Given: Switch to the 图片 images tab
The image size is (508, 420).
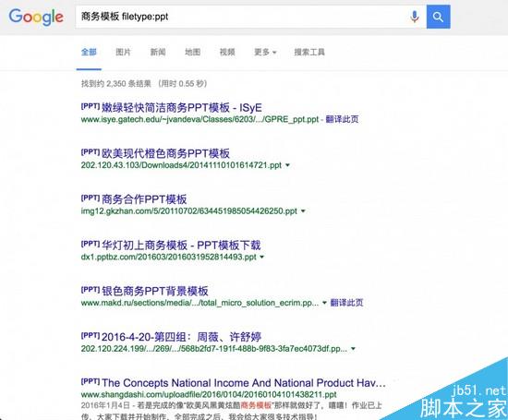Looking at the screenshot, I should [123, 52].
